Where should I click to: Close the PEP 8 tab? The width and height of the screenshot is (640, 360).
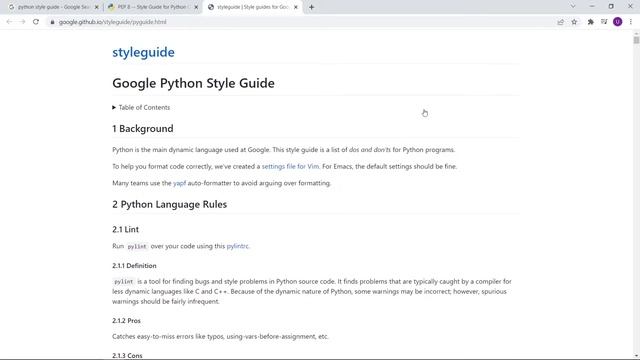coord(196,7)
